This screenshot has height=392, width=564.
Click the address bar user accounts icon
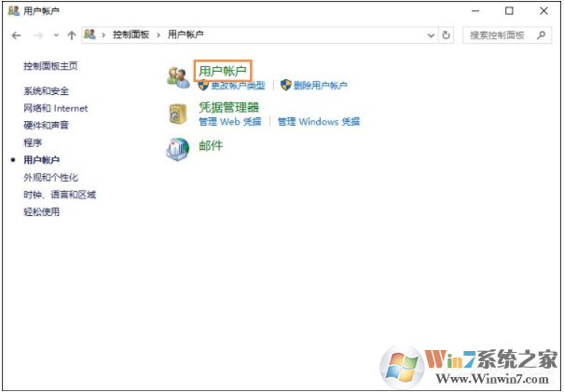[x=89, y=34]
